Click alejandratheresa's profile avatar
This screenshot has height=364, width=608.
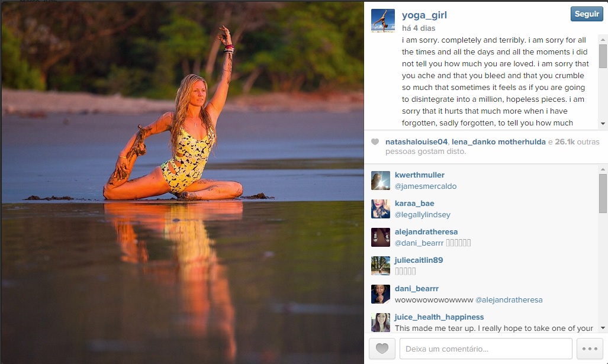pyautogui.click(x=381, y=237)
